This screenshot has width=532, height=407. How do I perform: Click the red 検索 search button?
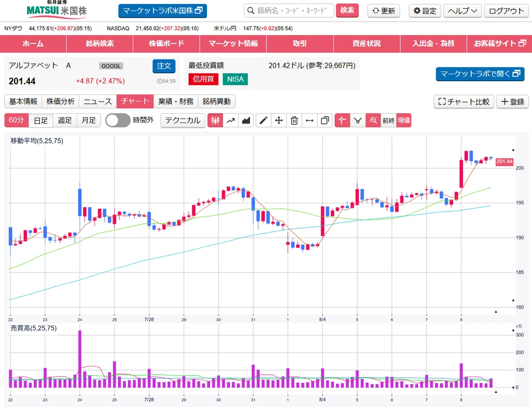(347, 11)
